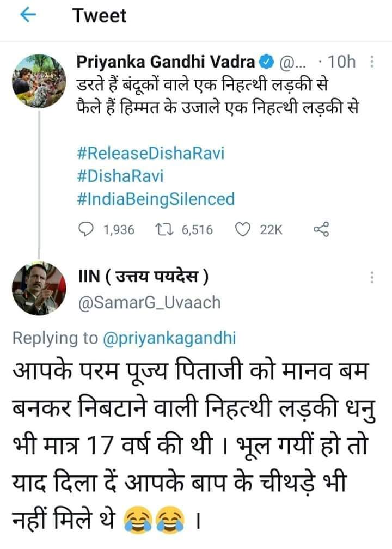Open more options on Priyanka Gandhi Vadra's tweet
The width and height of the screenshot is (392, 549).
(x=372, y=62)
